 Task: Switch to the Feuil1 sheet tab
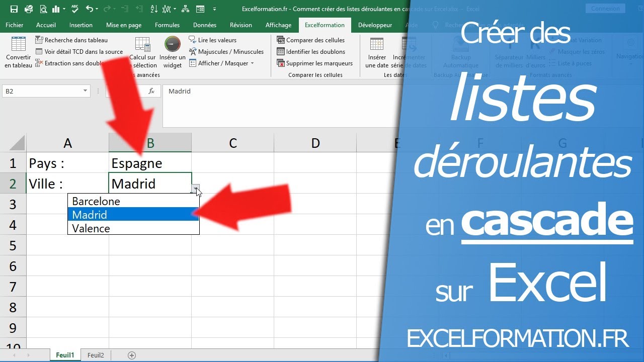pos(65,355)
